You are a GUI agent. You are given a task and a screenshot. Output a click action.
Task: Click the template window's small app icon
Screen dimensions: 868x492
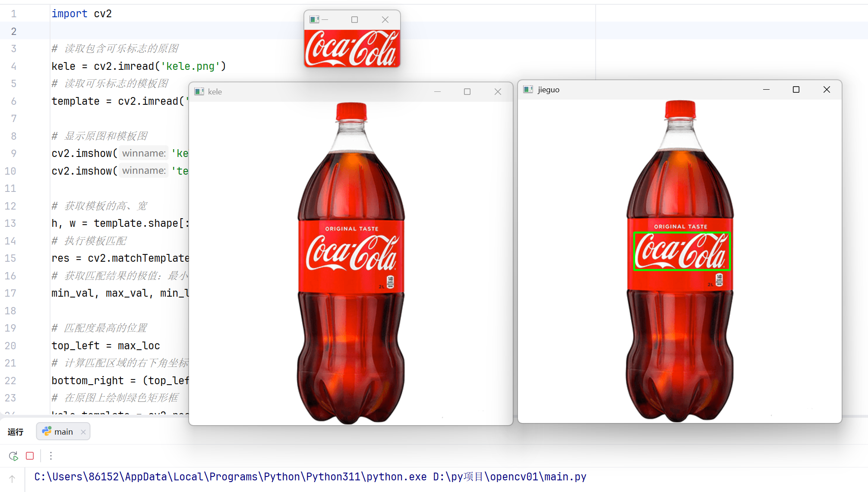[x=314, y=19]
